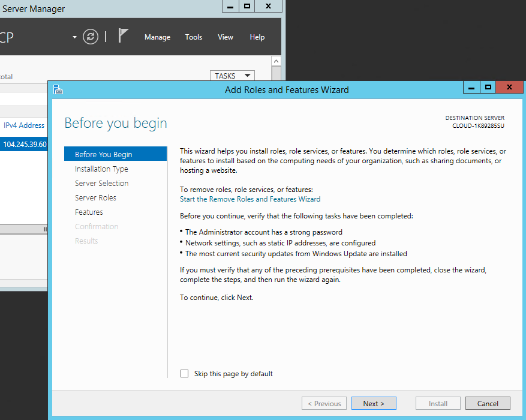Screen dimensions: 526x420
Task: Expand the Server Manager breadcrumb dropdown arrow
Action: click(74, 37)
